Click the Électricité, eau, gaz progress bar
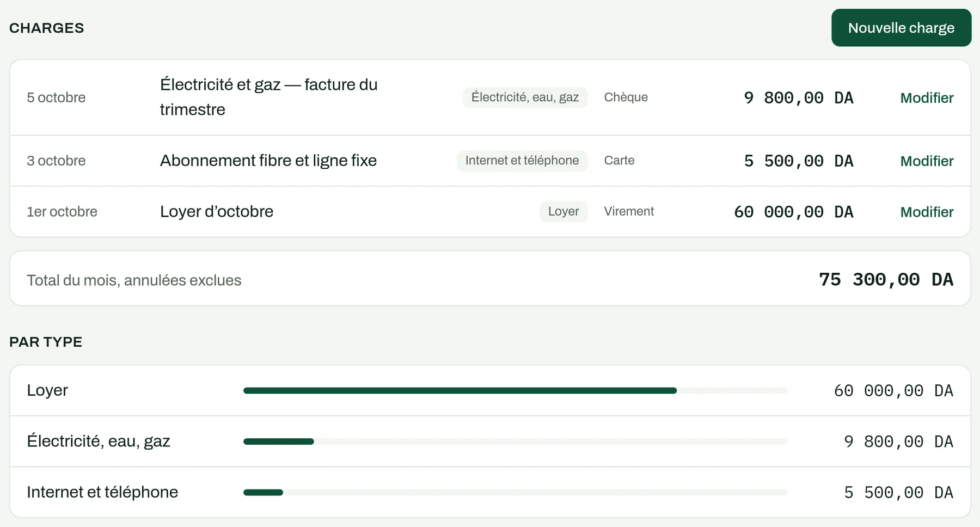Screen dimensions: 980x527 [515, 442]
